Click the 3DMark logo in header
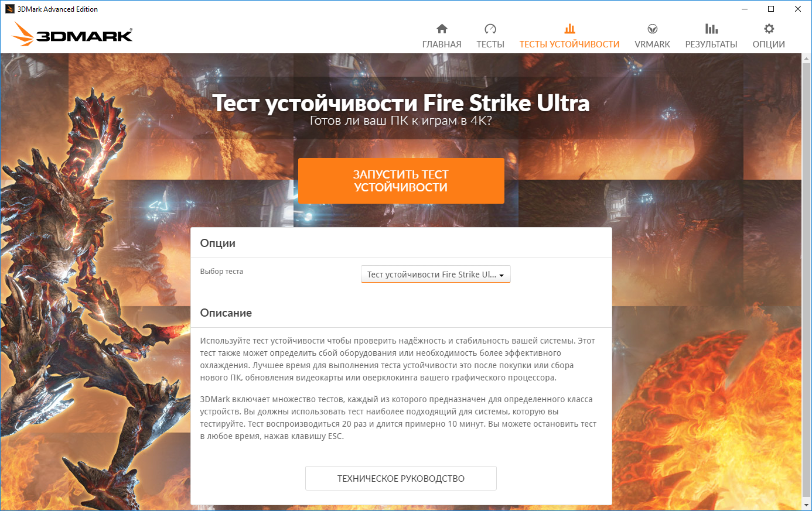Screen dimensions: 812x511 pos(72,34)
